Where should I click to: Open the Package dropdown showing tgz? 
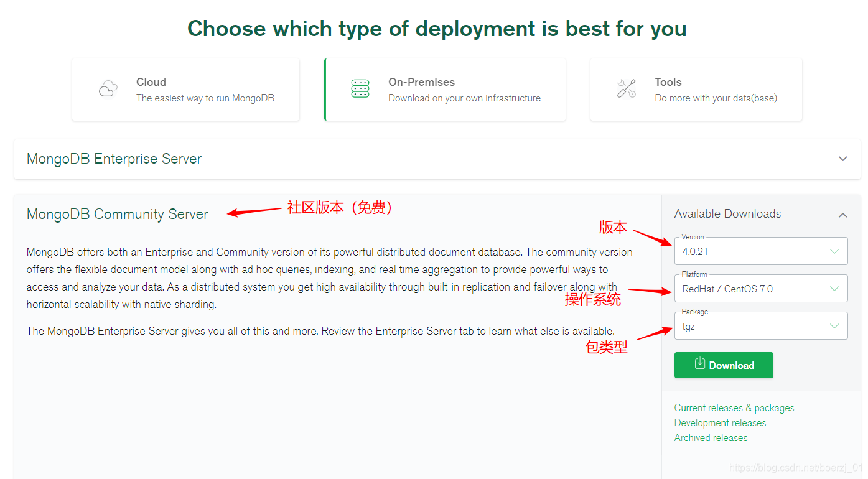[x=761, y=326]
